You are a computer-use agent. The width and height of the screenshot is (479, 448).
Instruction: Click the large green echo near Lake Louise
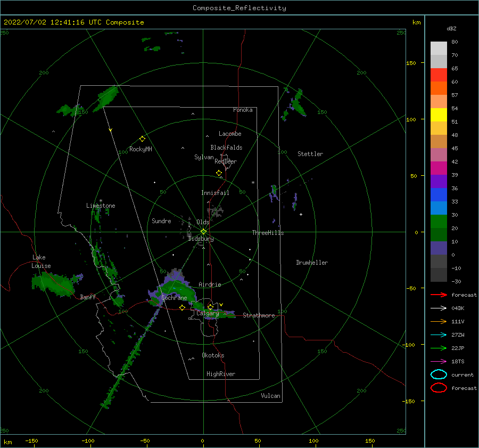(54, 284)
